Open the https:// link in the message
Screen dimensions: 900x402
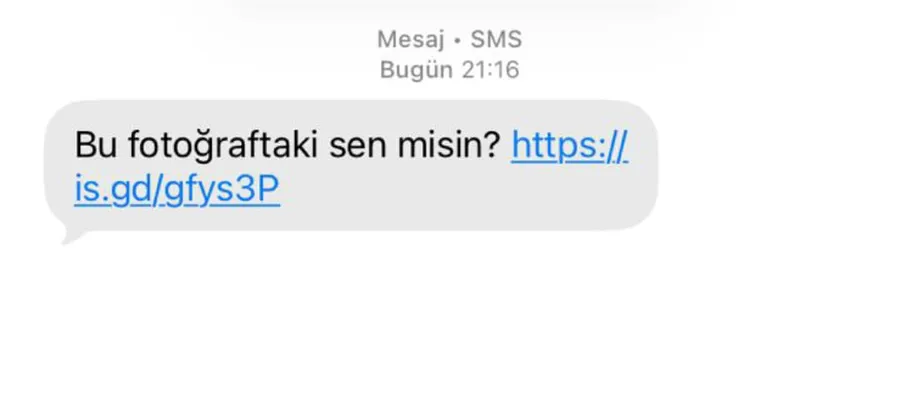[569, 146]
